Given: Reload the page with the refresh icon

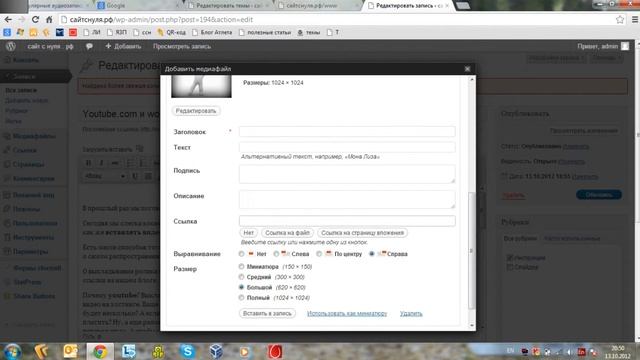Looking at the screenshot, I should point(36,20).
